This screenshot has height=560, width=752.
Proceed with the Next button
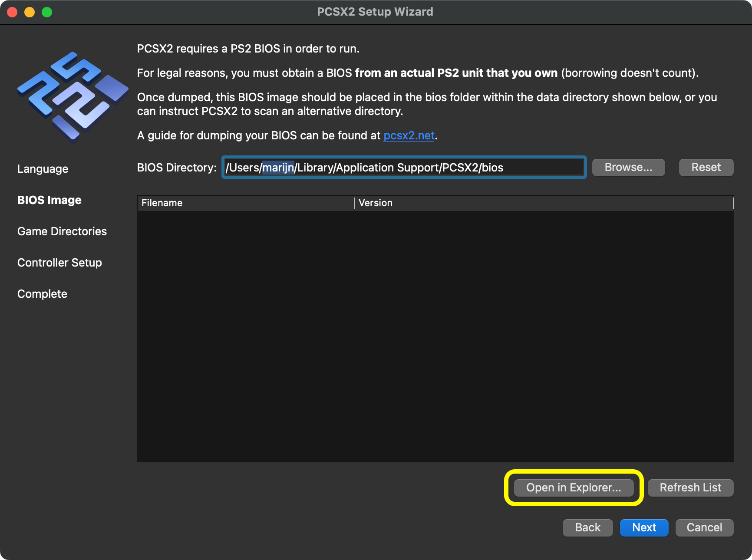point(644,527)
